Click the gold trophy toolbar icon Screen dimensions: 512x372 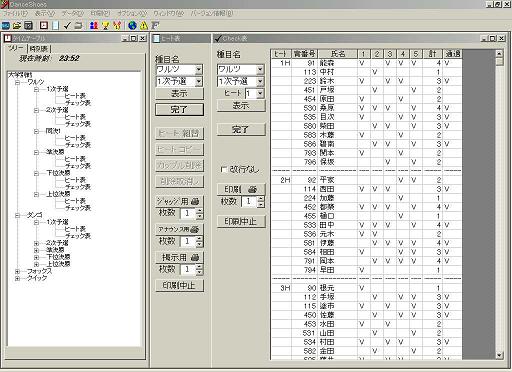click(x=106, y=25)
